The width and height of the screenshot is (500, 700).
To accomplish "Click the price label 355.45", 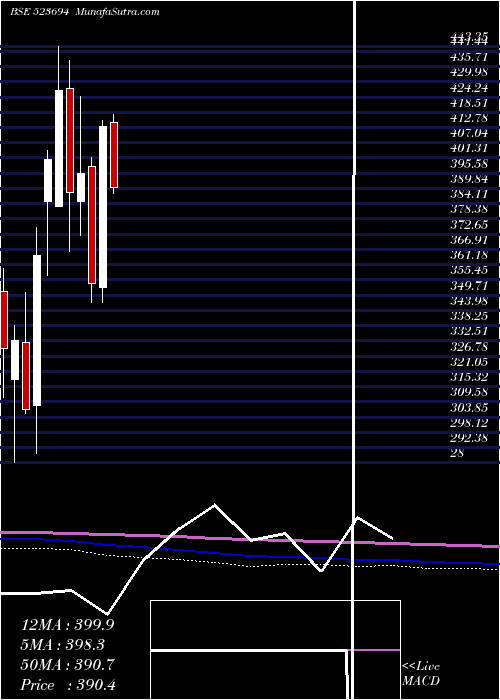I will click(x=469, y=270).
